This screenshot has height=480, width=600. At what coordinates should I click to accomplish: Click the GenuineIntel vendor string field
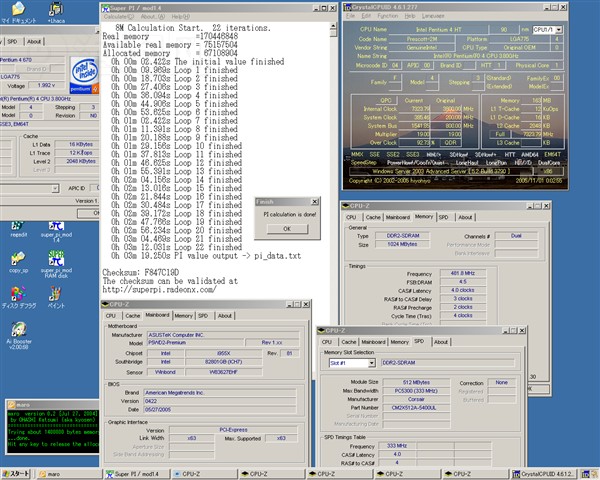421,47
